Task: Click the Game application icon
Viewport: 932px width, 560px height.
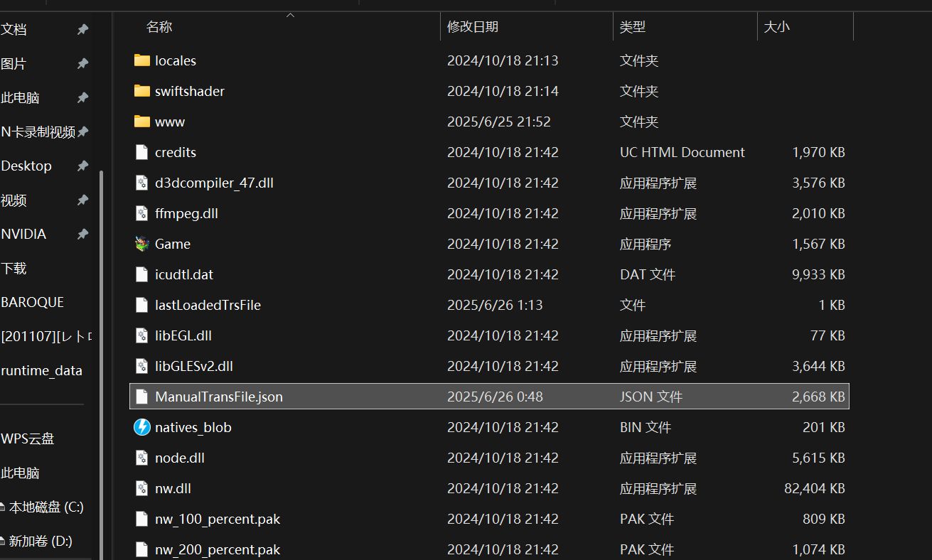Action: (x=142, y=244)
